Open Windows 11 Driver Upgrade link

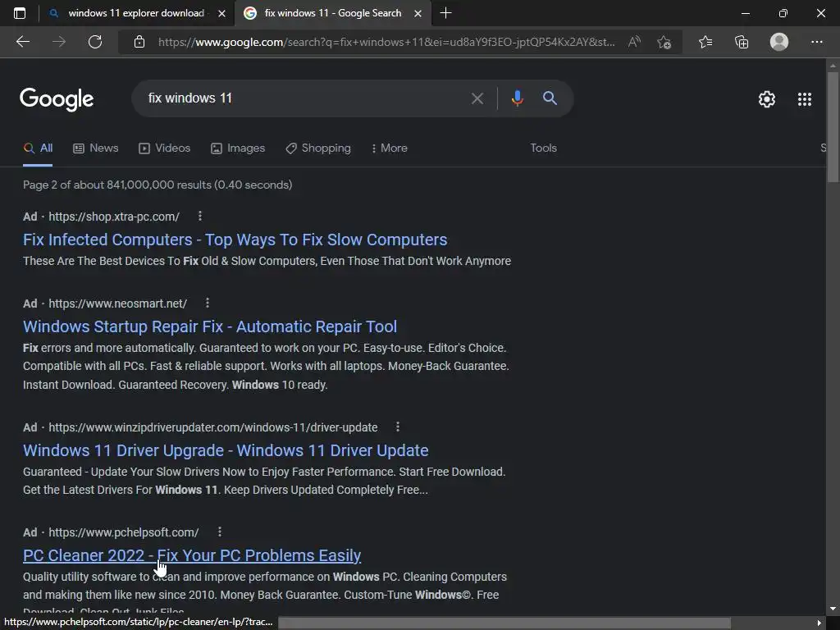coord(226,450)
